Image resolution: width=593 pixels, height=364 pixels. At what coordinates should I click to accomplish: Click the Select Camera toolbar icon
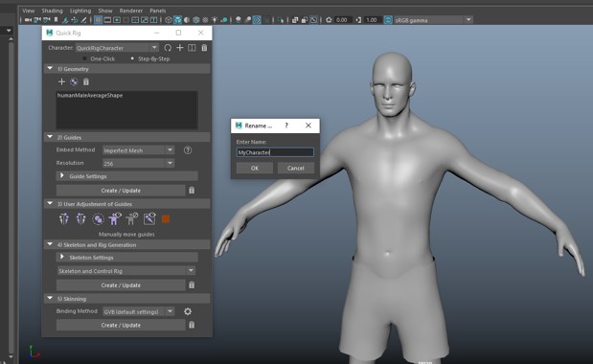pos(27,20)
